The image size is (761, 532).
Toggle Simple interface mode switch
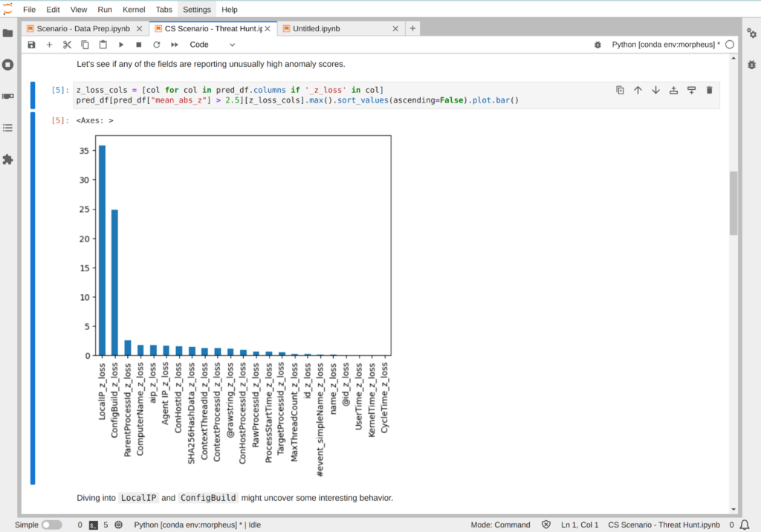[x=51, y=525]
